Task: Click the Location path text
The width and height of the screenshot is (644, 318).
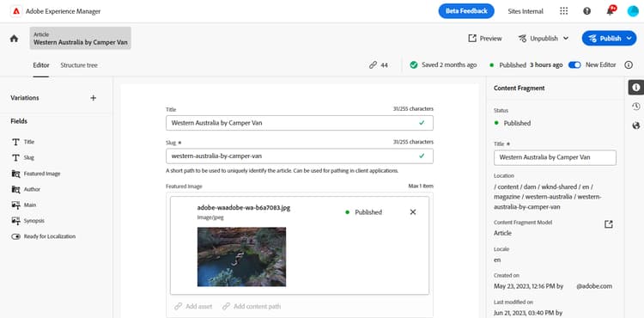Action: pos(548,197)
